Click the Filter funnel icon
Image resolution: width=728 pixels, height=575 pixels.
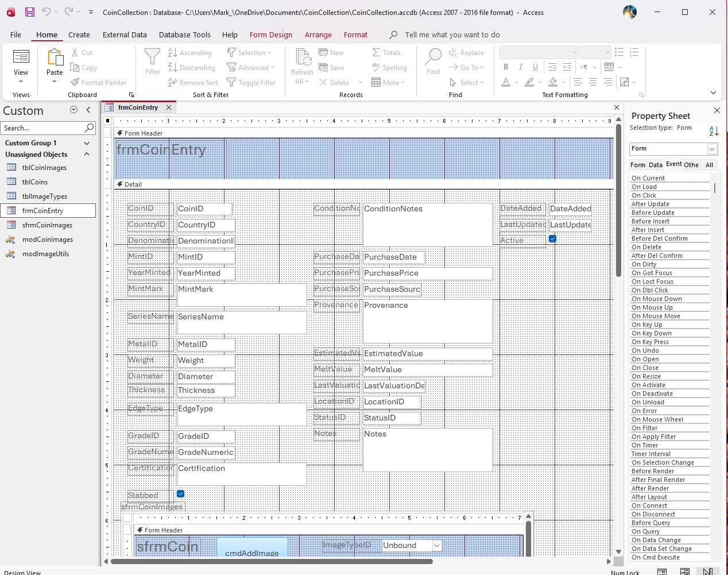[153, 57]
